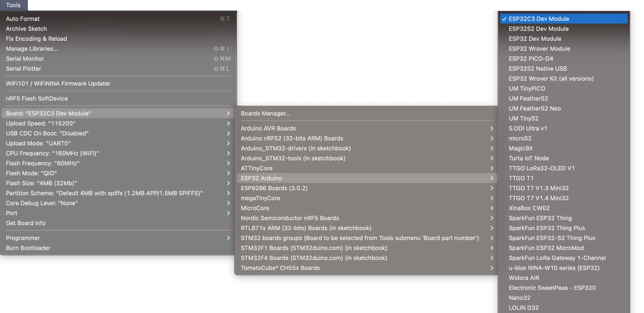The image size is (644, 313).
Task: Click Get Board Info
Action: [25, 223]
